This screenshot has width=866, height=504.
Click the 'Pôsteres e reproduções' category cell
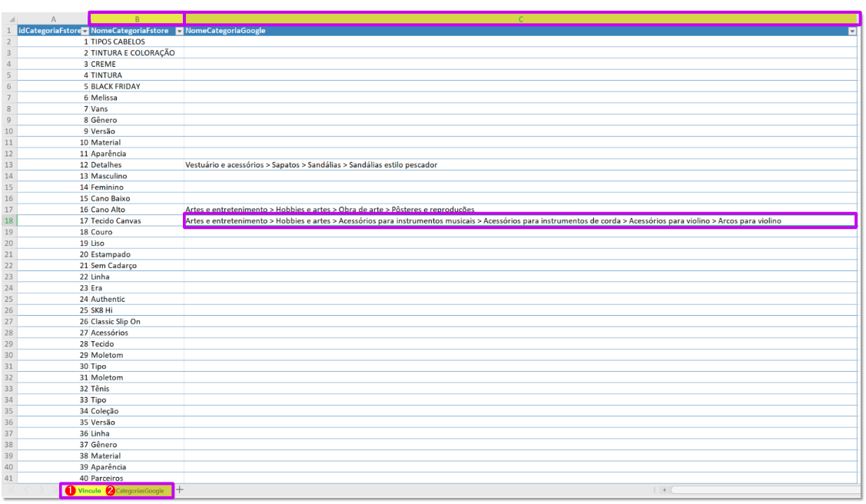click(330, 209)
